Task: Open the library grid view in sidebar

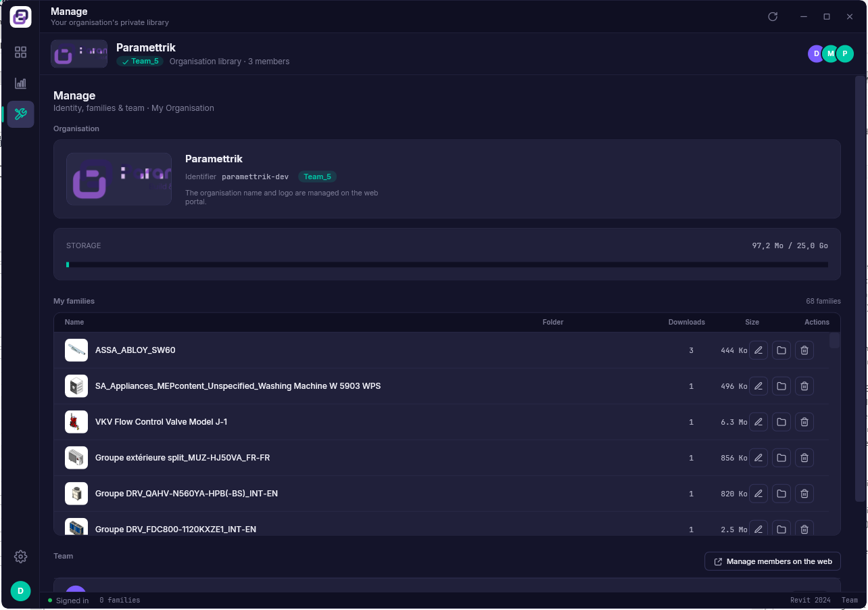Action: pyautogui.click(x=21, y=52)
